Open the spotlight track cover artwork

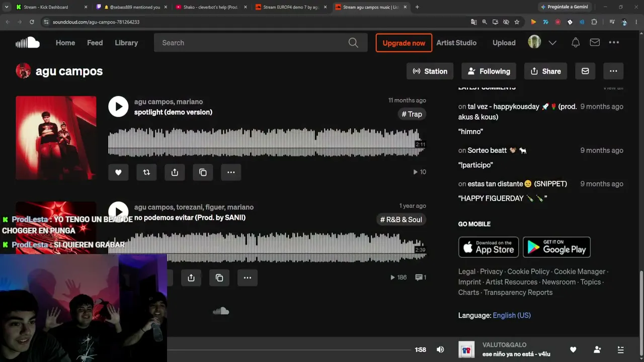pos(56,138)
